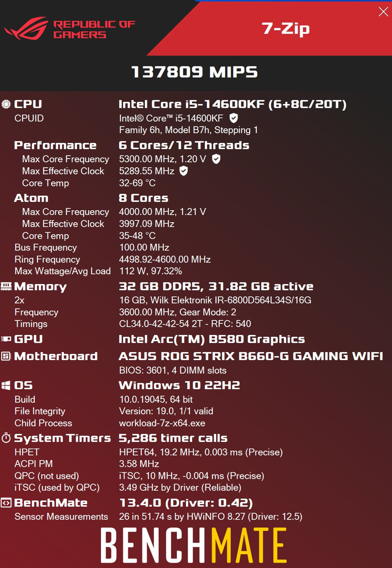Click the Republic of Gamers logo

[x=69, y=29]
